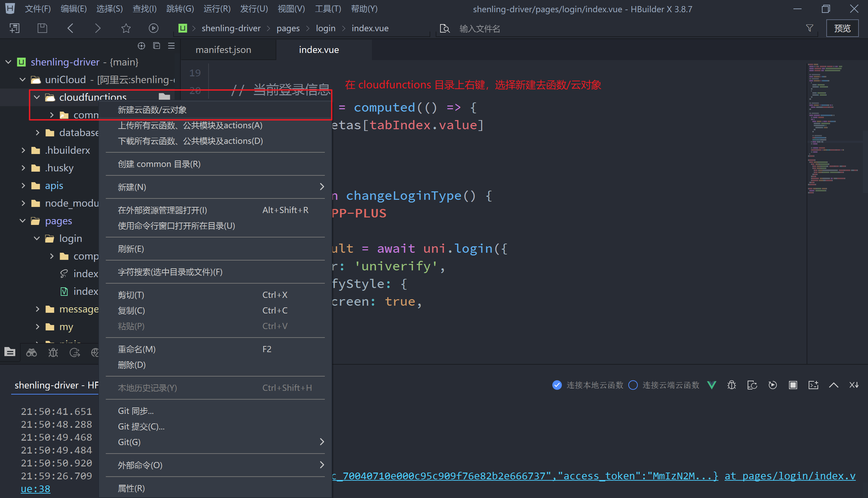Select connect local cloud function radio
This screenshot has width=868, height=498.
[x=557, y=385]
